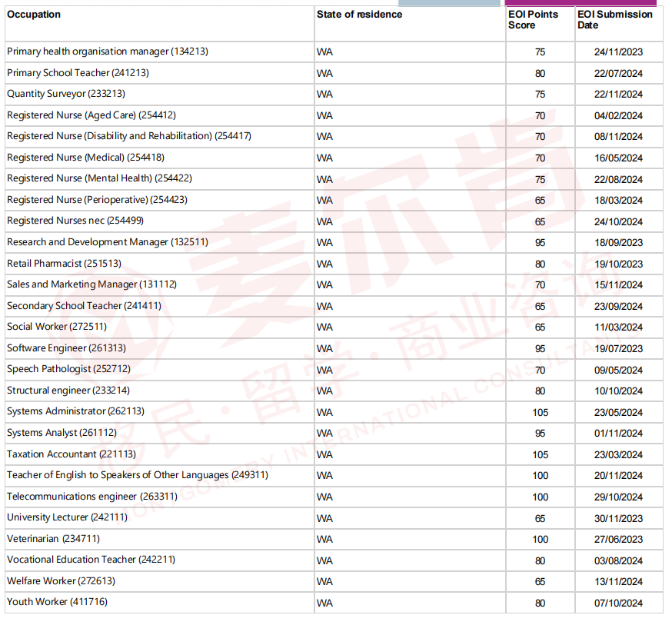Select date 22/07/2024 for Primary School Teacher
The height and width of the screenshot is (625, 672).
pyautogui.click(x=618, y=74)
